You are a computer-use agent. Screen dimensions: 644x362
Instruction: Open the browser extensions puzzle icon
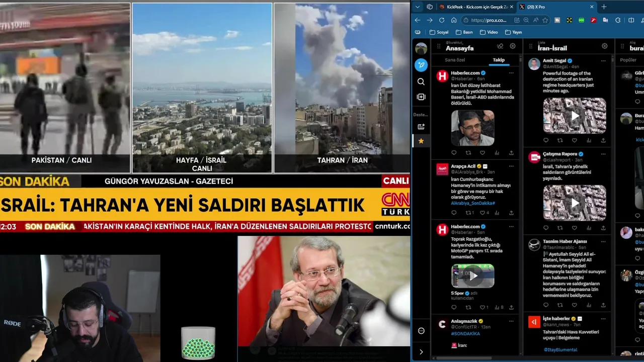coord(618,20)
